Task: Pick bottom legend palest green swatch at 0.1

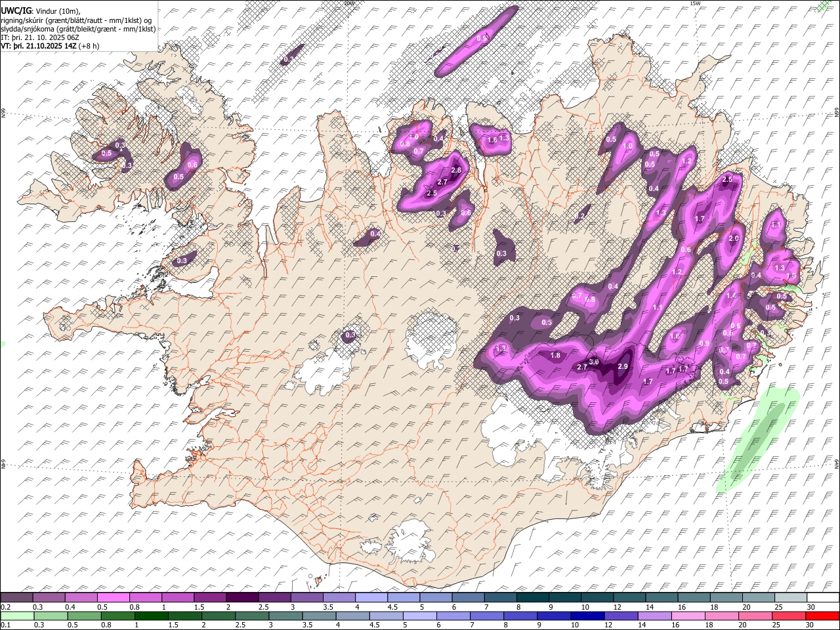Action: (17, 616)
